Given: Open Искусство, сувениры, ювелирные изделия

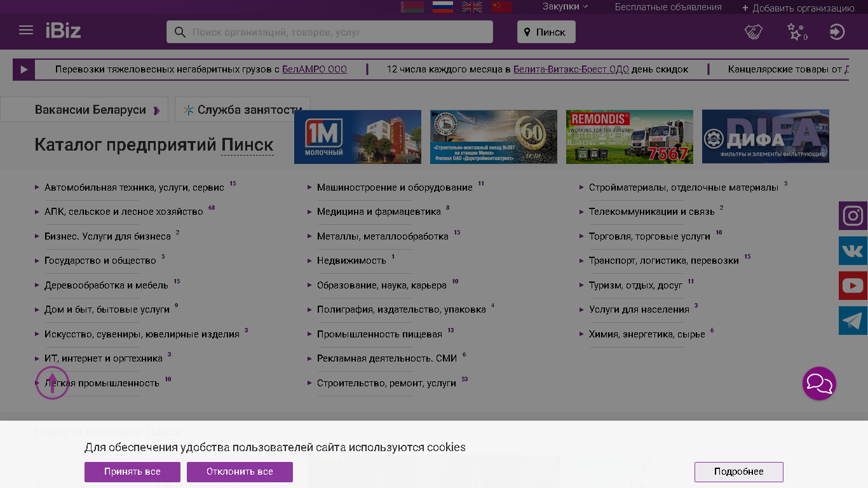Looking at the screenshot, I should 142,334.
